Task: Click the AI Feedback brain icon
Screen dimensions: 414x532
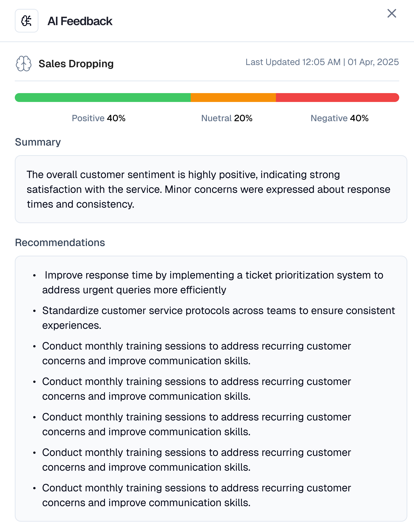Action: (26, 21)
